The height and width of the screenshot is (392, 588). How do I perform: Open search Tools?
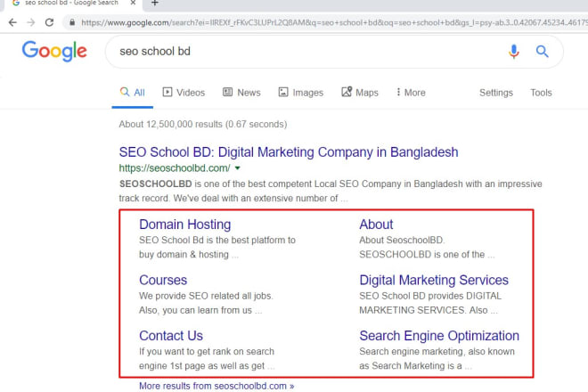[541, 93]
